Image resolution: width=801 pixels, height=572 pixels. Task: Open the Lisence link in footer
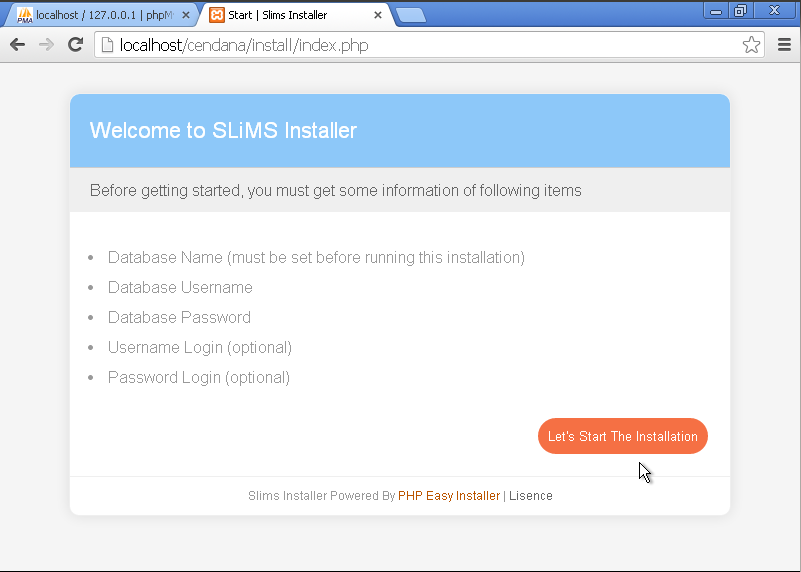[x=531, y=496]
